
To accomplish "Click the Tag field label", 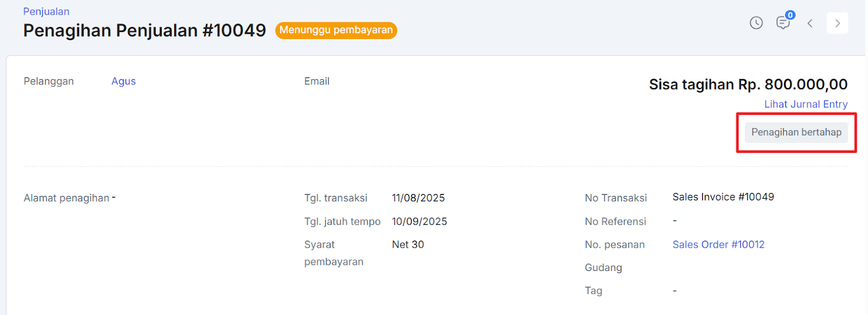I will pyautogui.click(x=593, y=291).
